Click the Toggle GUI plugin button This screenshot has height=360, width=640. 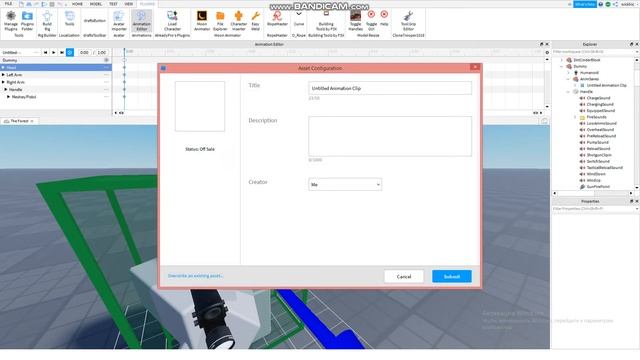pyautogui.click(x=371, y=21)
